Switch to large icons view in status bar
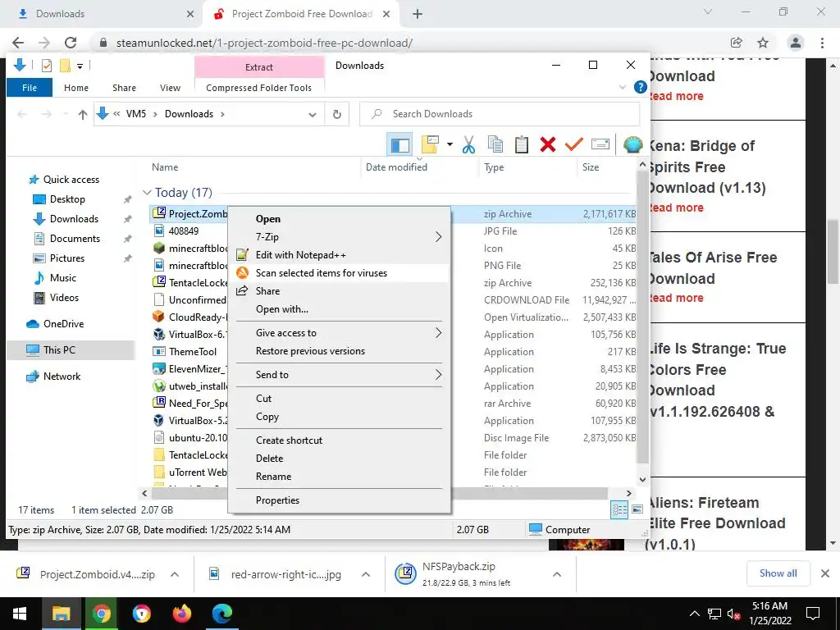 (637, 509)
